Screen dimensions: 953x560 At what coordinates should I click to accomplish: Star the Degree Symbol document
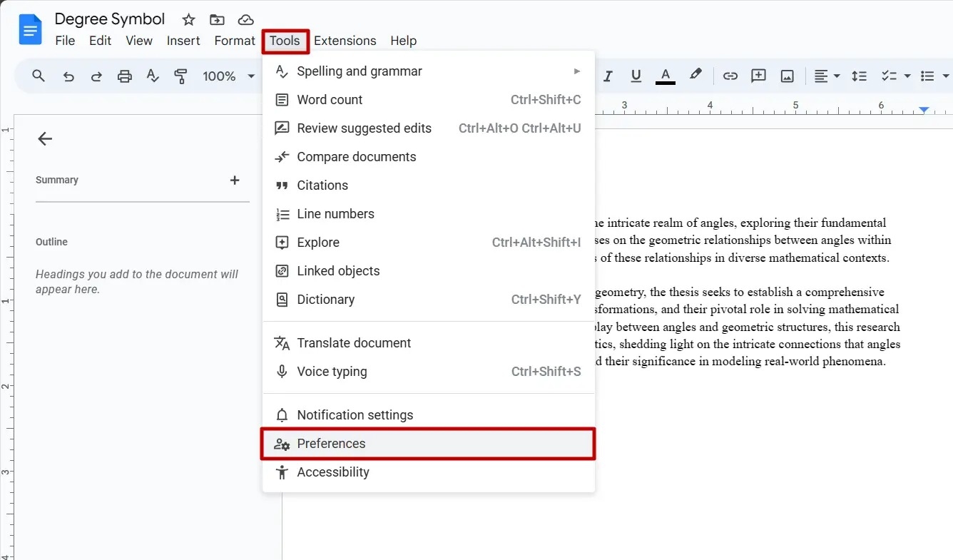[x=188, y=19]
